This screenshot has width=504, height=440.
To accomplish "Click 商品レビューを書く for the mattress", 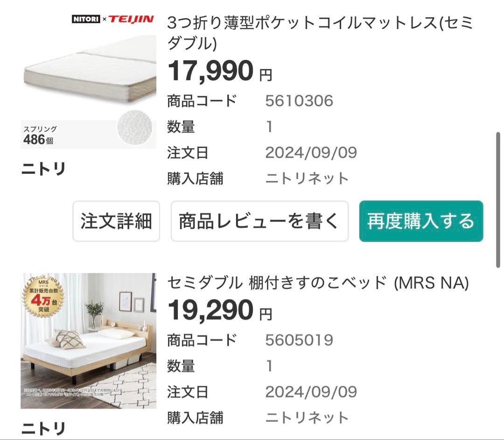I will click(x=259, y=222).
